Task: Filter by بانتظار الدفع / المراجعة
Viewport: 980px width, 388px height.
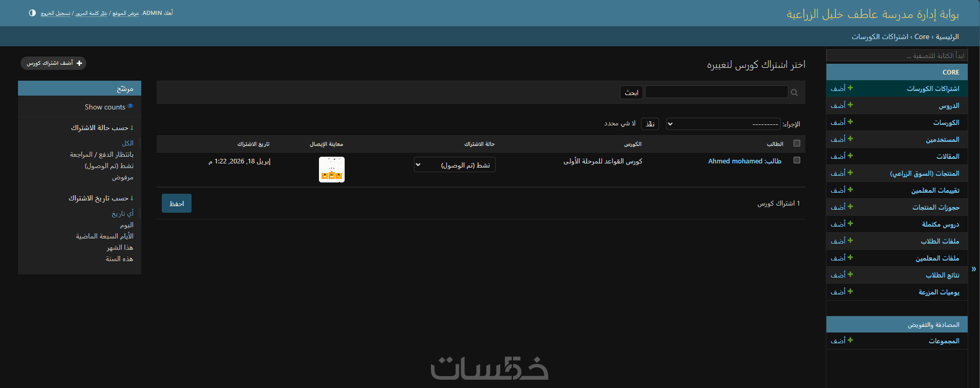Action: click(102, 155)
